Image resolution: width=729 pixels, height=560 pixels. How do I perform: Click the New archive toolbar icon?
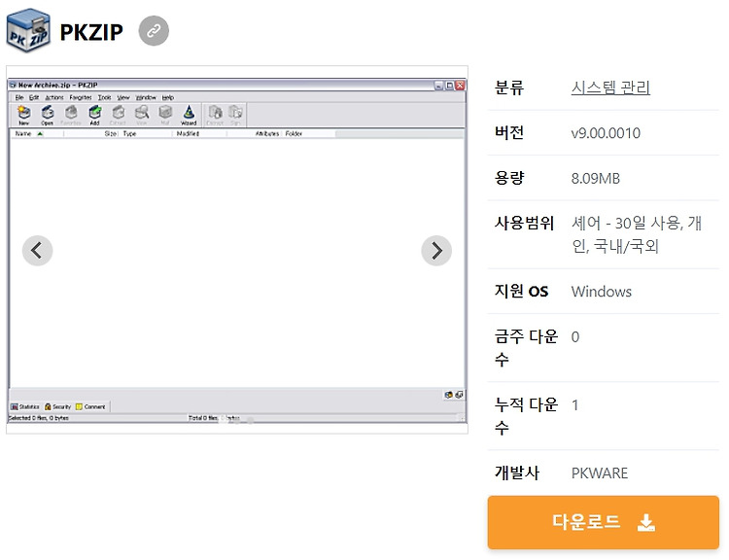coord(23,115)
